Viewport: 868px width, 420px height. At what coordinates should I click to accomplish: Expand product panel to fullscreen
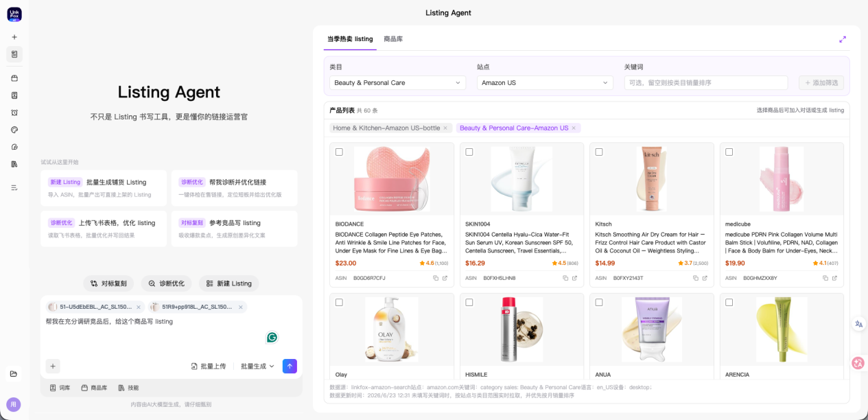click(x=843, y=39)
